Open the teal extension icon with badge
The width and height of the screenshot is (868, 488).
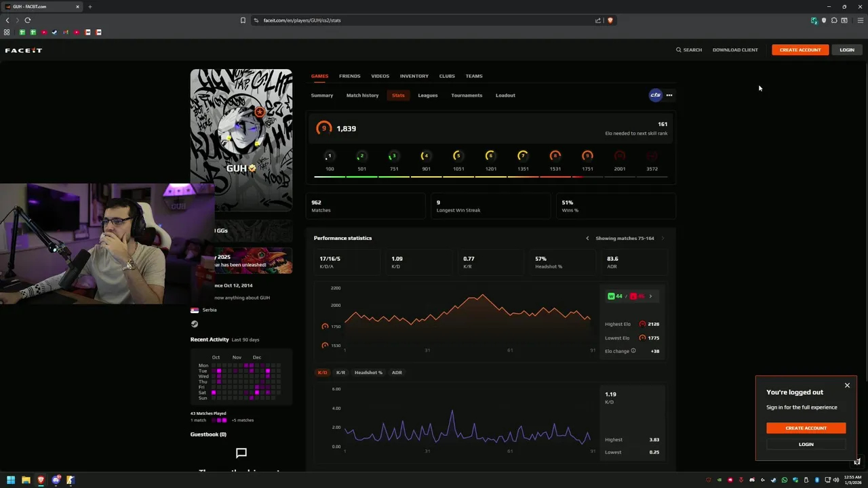click(x=814, y=20)
